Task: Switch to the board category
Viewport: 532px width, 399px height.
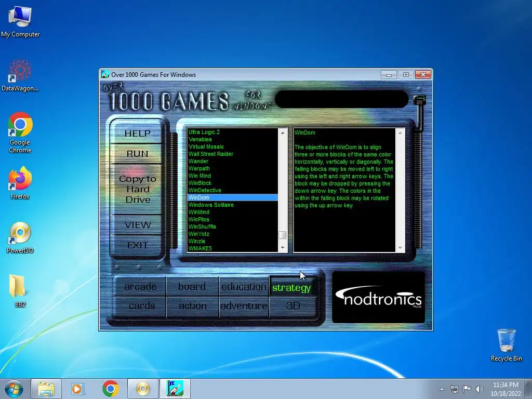Action: coord(192,287)
